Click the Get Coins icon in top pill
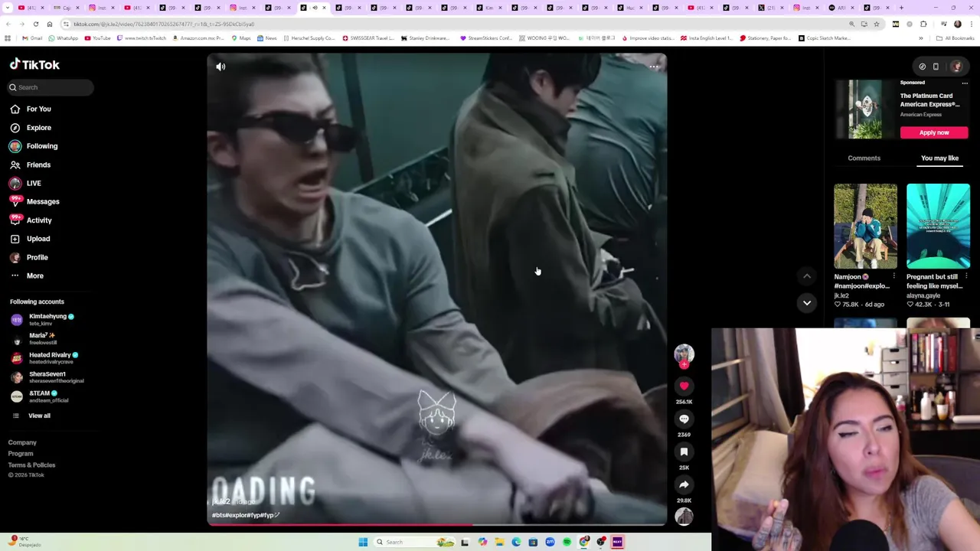Screen dimensions: 980x551 pyautogui.click(x=922, y=67)
